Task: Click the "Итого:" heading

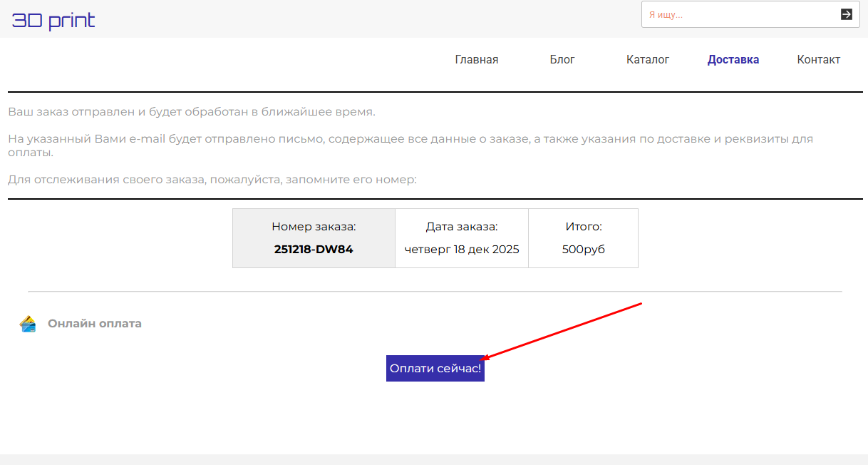Action: (x=583, y=227)
